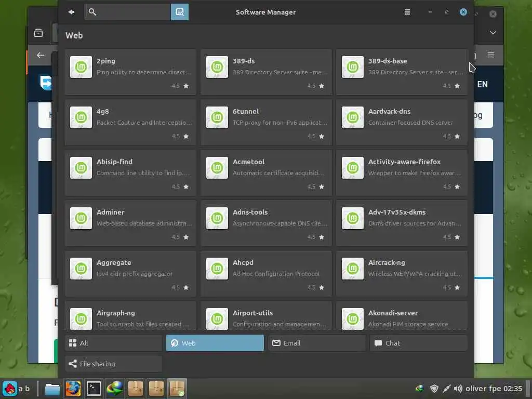Viewport: 532px width, 399px height.
Task: Open the 2ping package card
Action: (130, 72)
